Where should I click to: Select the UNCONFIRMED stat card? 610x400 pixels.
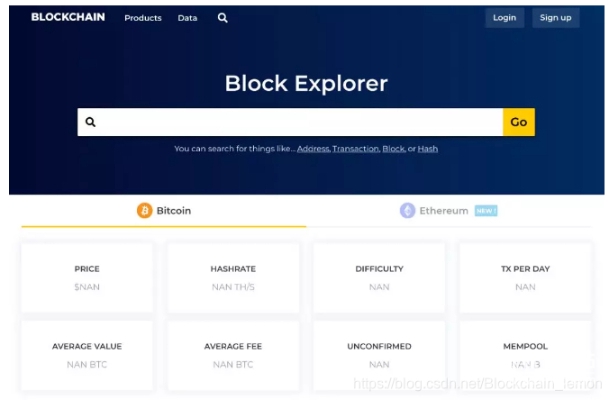[x=379, y=355]
